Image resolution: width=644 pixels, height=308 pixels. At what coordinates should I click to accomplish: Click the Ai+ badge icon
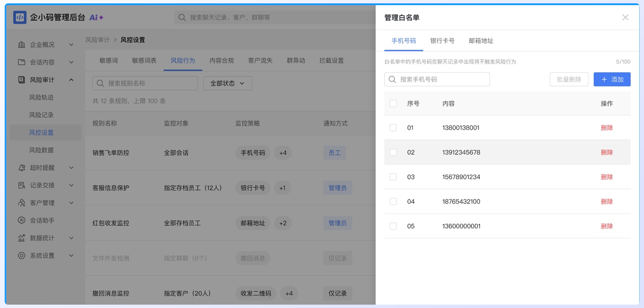[x=96, y=17]
